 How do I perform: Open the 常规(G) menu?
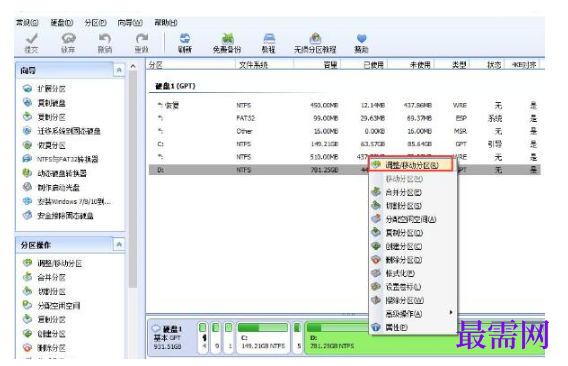click(27, 22)
